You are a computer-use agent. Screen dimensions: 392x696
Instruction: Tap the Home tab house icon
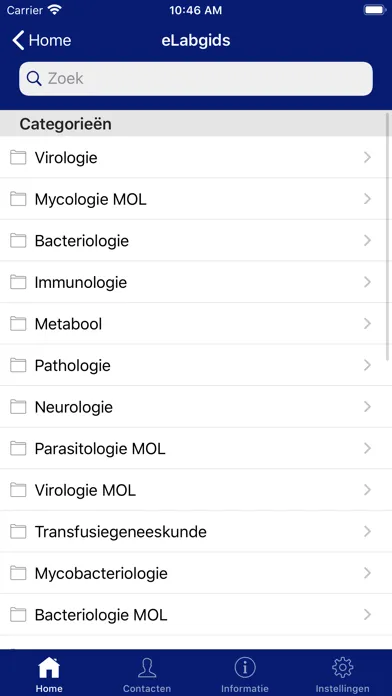49,668
